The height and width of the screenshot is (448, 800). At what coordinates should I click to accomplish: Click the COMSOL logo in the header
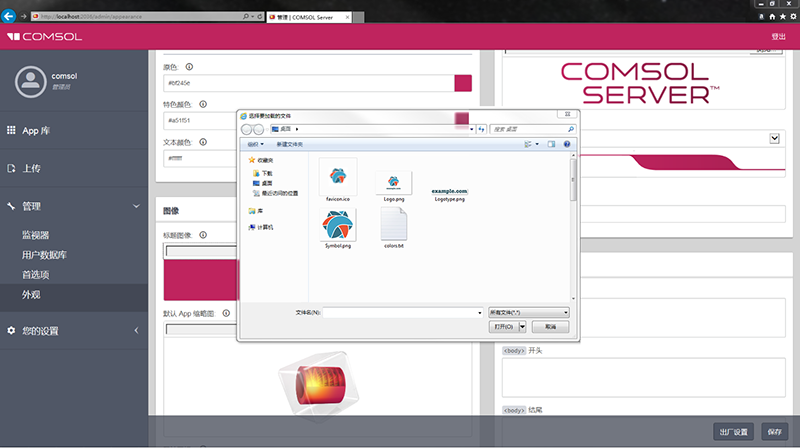[44, 37]
